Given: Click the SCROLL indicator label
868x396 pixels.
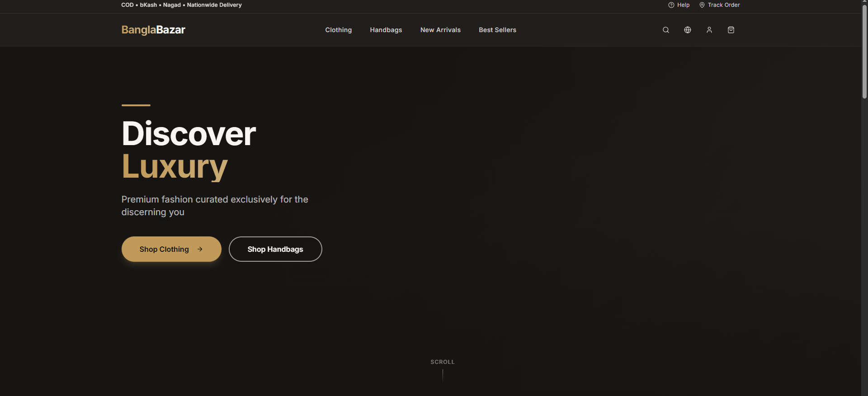Looking at the screenshot, I should [x=442, y=362].
